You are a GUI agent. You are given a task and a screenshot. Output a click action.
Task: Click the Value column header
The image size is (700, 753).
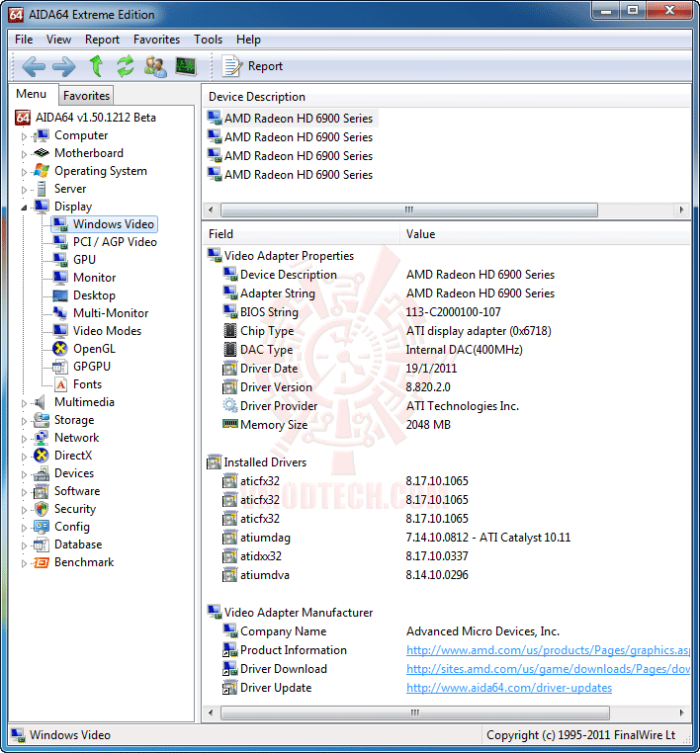tap(546, 234)
